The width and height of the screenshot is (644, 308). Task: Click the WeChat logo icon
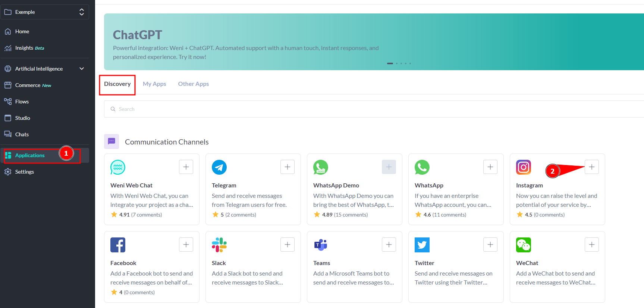[x=524, y=245]
